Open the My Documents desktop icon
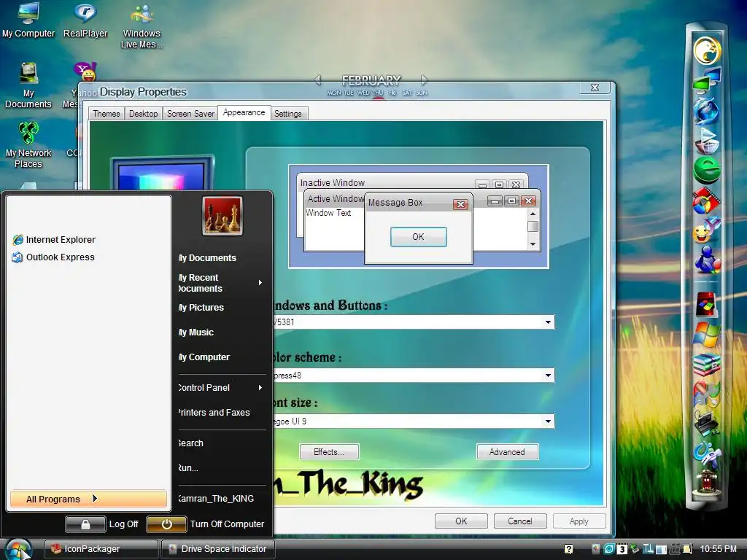This screenshot has height=560, width=747. tap(28, 86)
